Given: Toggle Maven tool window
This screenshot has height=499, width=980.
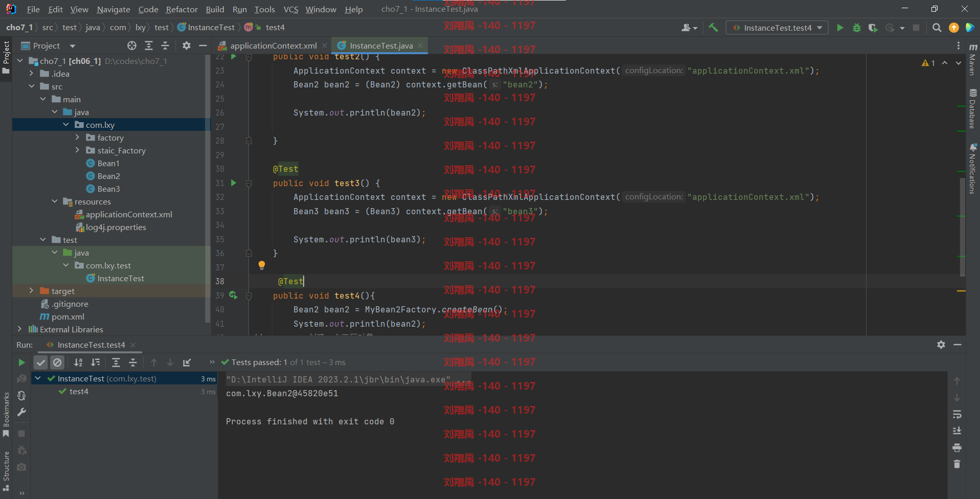Looking at the screenshot, I should 973,59.
